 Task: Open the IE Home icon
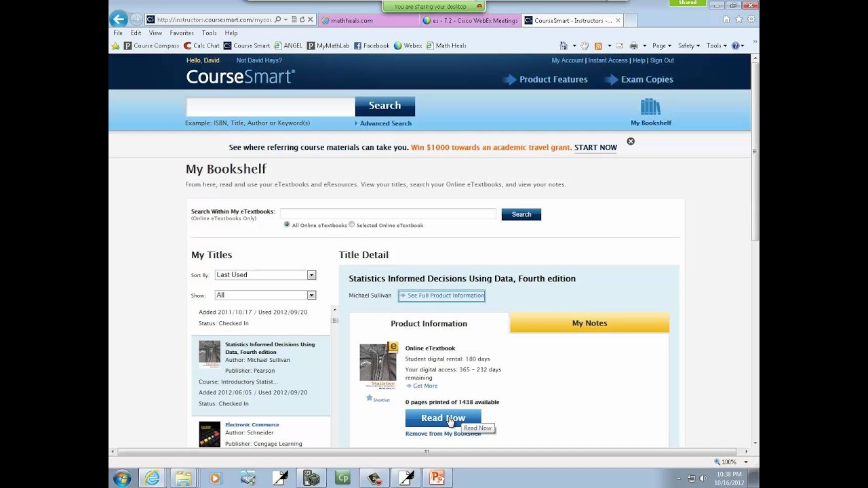726,20
